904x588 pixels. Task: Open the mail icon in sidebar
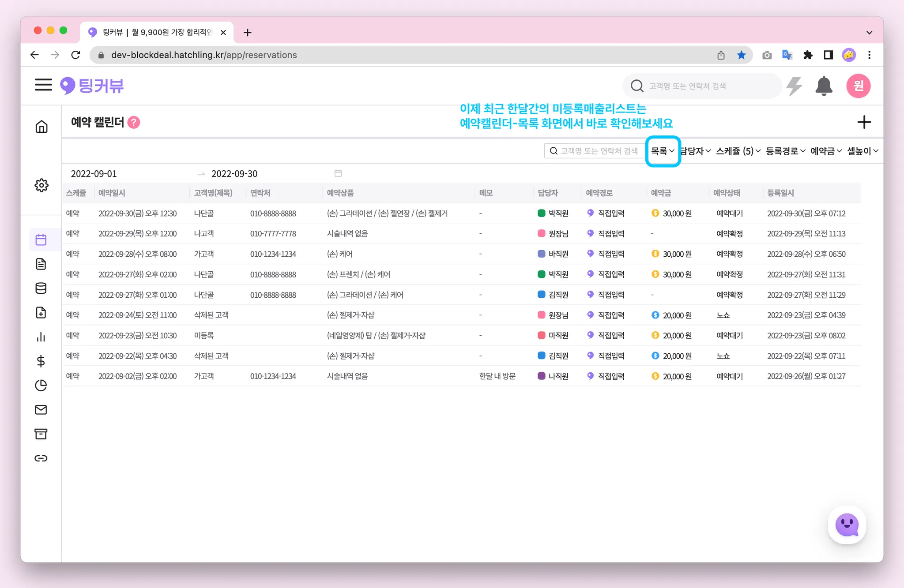pos(41,410)
